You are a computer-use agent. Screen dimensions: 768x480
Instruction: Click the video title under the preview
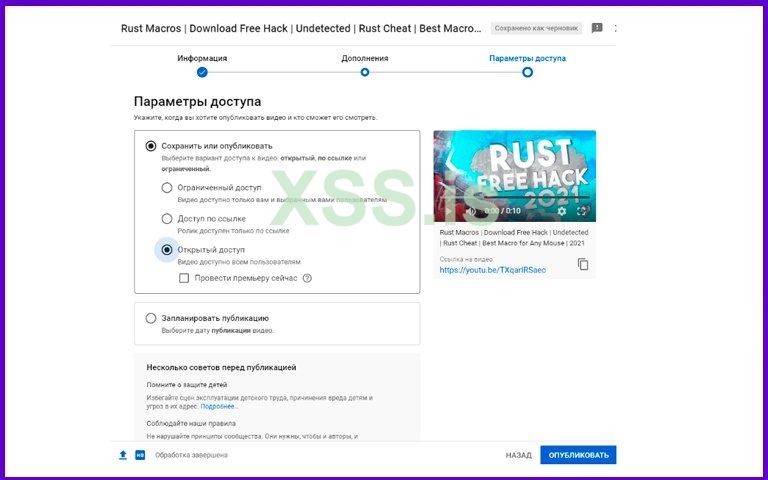coord(514,238)
